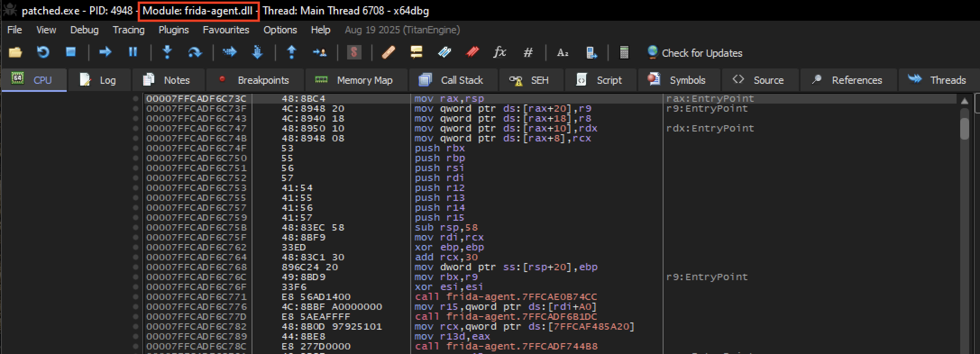This screenshot has height=354, width=980.
Task: Click Check for Updates
Action: (x=695, y=53)
